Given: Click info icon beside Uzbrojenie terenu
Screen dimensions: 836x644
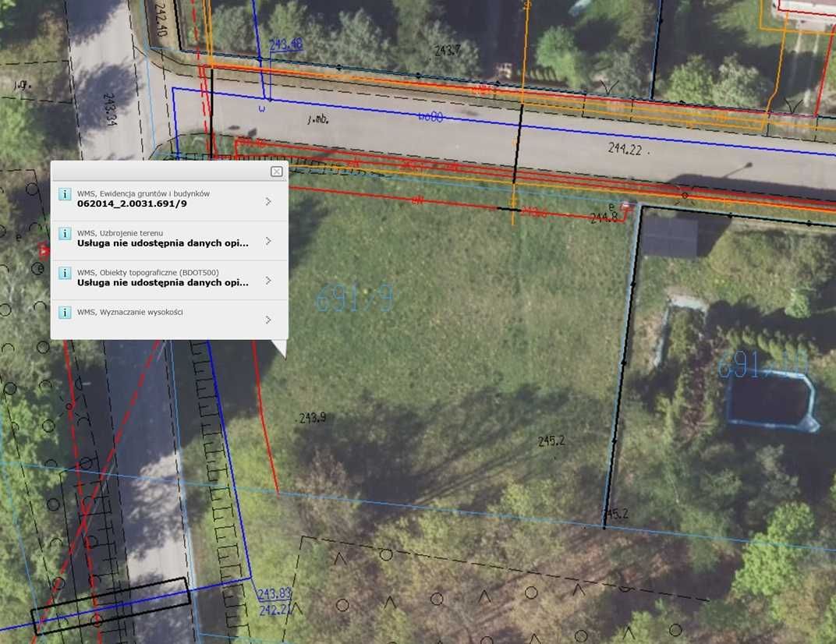Looking at the screenshot, I should [x=65, y=233].
